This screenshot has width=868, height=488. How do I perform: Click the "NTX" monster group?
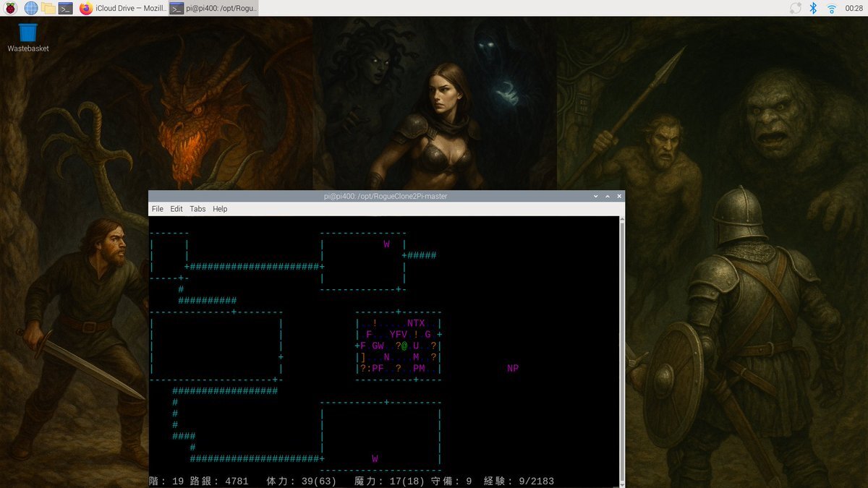coord(416,323)
